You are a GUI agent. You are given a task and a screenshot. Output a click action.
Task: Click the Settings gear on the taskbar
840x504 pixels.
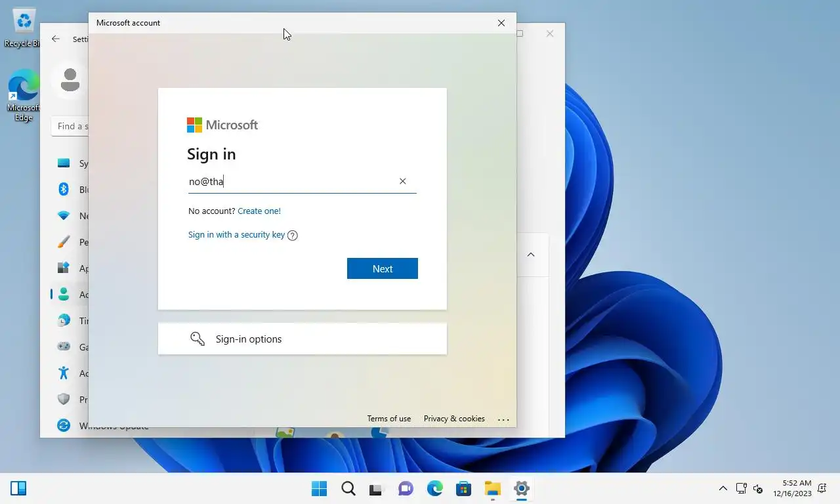tap(522, 488)
